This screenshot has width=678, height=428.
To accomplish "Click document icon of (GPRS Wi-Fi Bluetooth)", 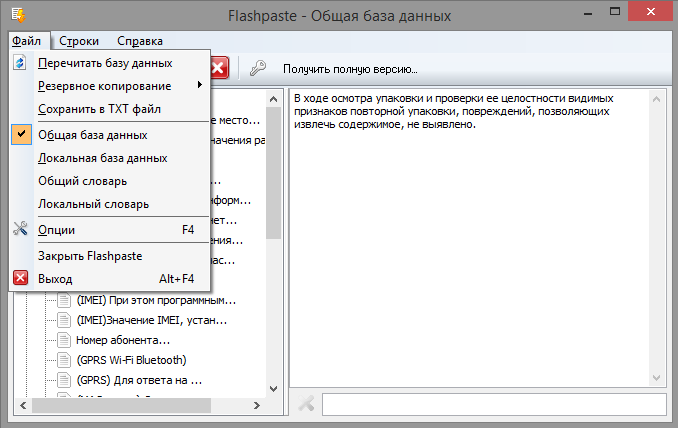I will [64, 360].
